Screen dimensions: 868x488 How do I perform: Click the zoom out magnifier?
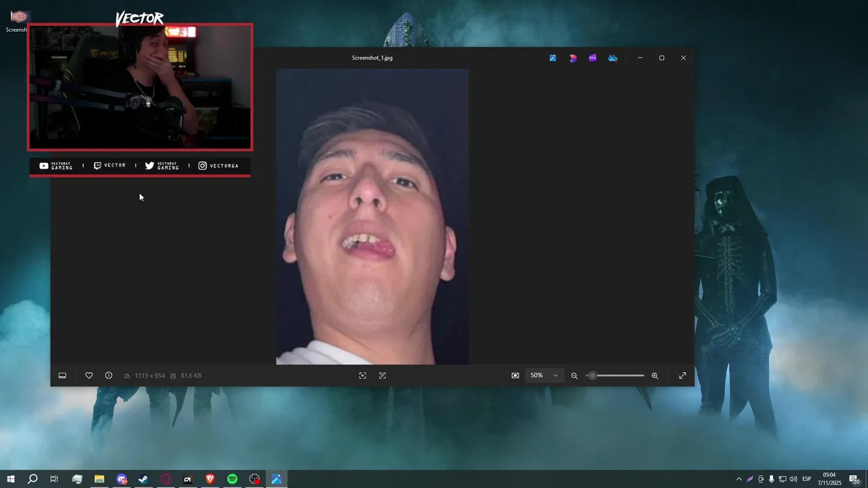coord(574,375)
